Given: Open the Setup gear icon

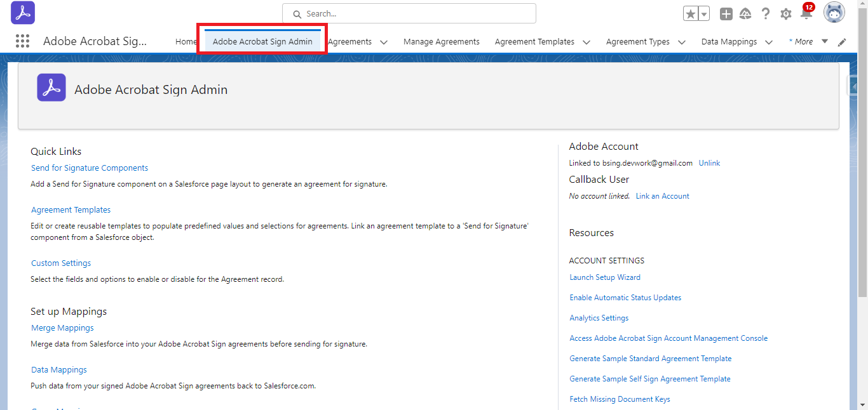Looking at the screenshot, I should click(786, 13).
